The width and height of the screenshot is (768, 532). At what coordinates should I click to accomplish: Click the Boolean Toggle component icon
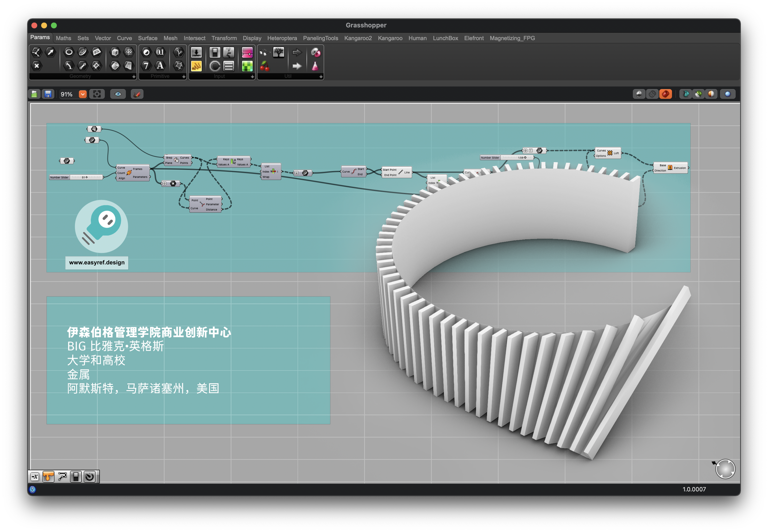point(215,52)
